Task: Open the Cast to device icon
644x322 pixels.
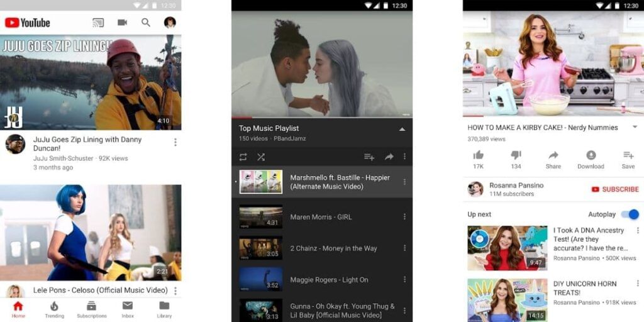Action: click(98, 23)
